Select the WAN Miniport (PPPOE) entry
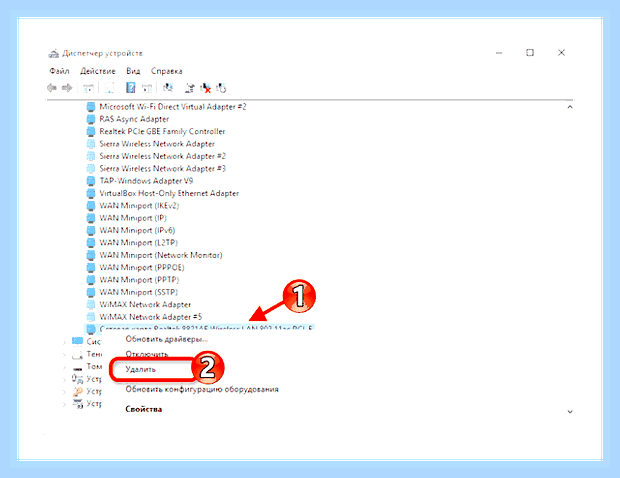Screen dimensions: 620x478 (x=135, y=268)
